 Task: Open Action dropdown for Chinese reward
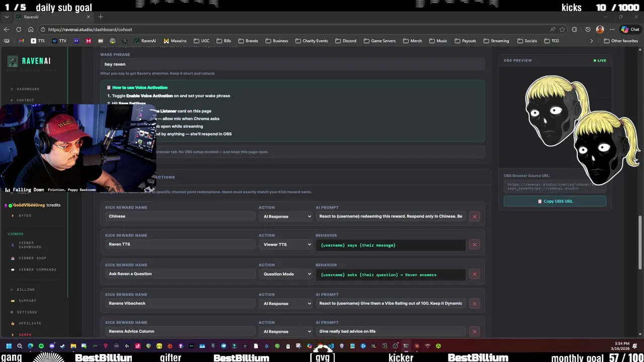click(x=287, y=217)
